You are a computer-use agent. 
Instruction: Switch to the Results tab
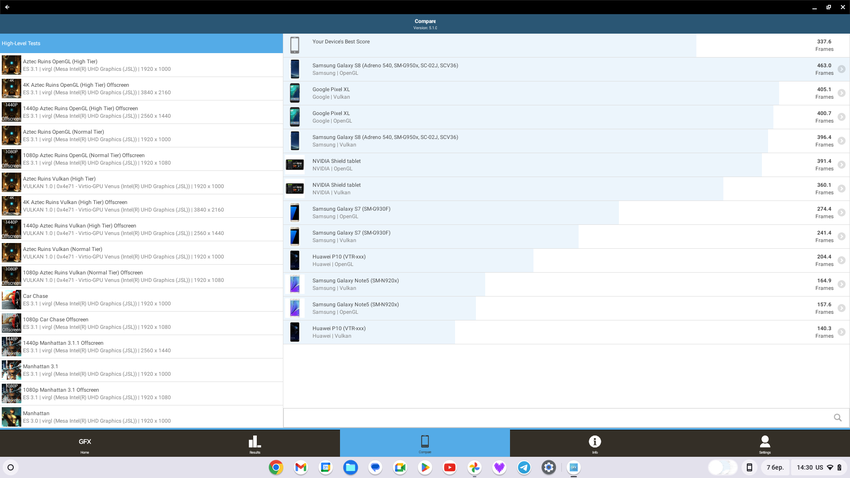pyautogui.click(x=254, y=443)
